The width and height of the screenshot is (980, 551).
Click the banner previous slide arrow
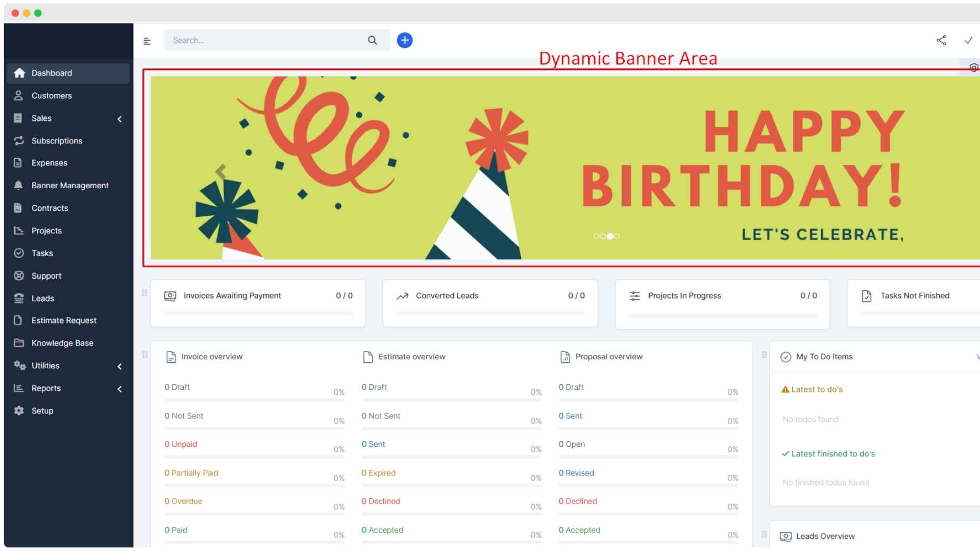click(220, 171)
